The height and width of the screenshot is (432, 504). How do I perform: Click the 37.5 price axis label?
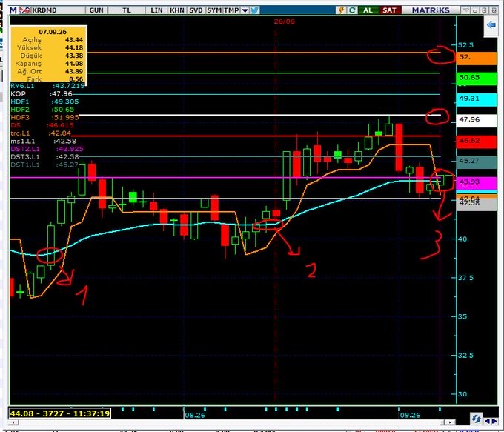[465, 278]
